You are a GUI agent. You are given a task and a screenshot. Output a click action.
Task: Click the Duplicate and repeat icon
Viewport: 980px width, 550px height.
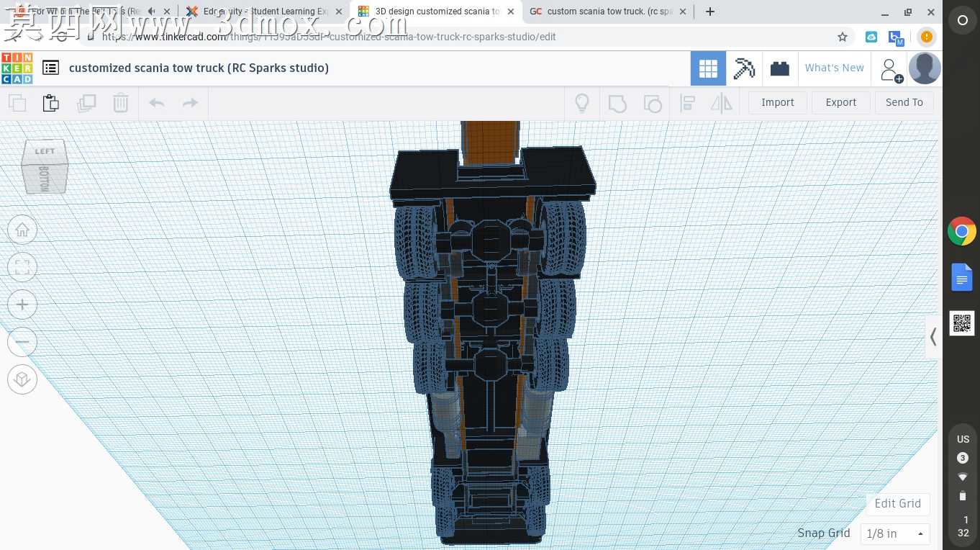pos(86,103)
